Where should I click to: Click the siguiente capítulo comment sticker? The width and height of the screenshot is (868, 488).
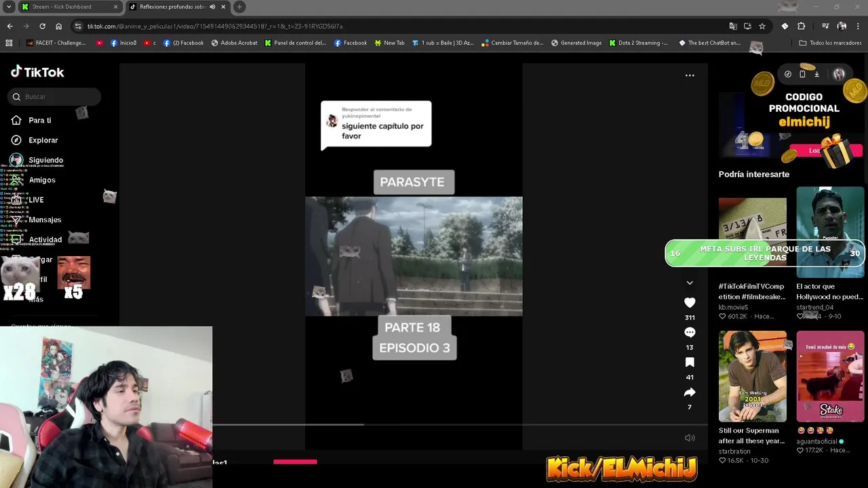click(376, 125)
